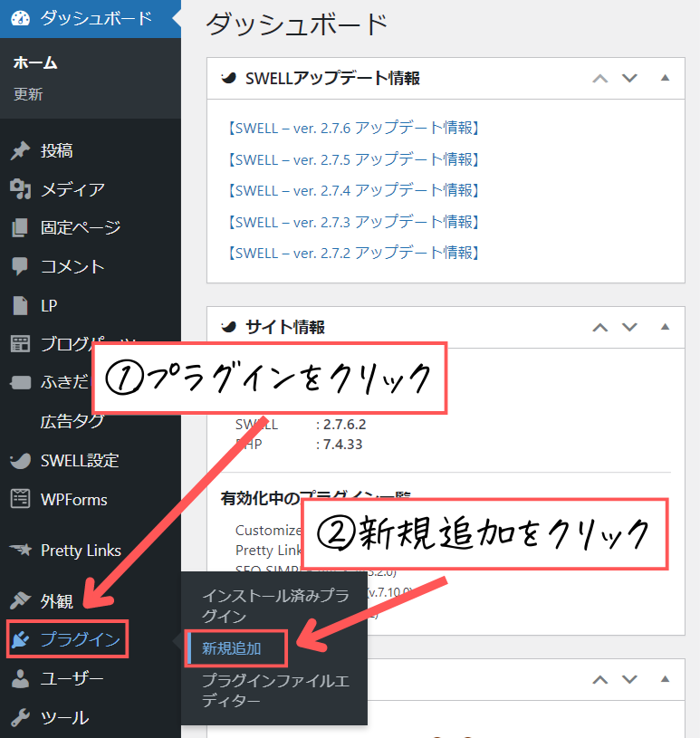This screenshot has height=738, width=700.
Task: Open SWELL ver. 2.7.6 update link
Action: (353, 128)
